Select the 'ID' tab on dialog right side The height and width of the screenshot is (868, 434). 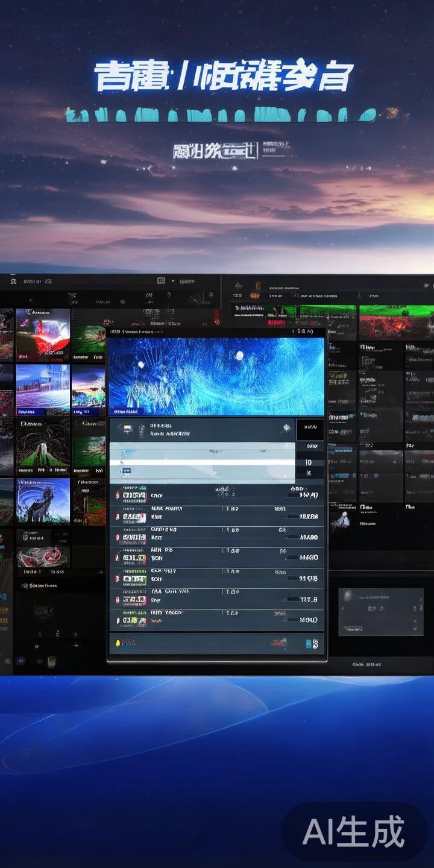[309, 463]
